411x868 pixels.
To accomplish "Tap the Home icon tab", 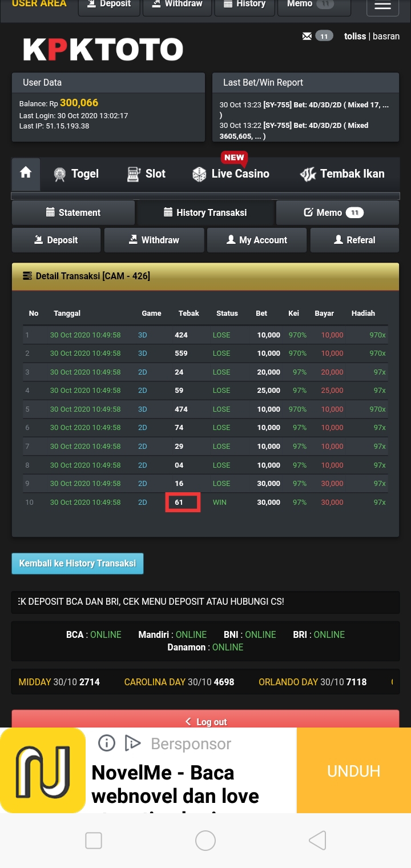I will [26, 174].
